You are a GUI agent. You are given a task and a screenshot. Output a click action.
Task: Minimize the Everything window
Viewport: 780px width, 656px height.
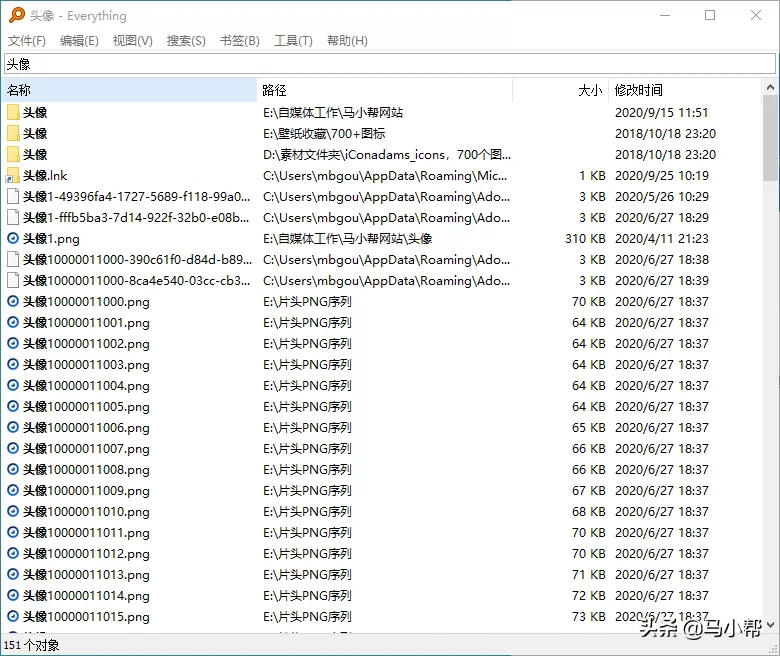665,15
